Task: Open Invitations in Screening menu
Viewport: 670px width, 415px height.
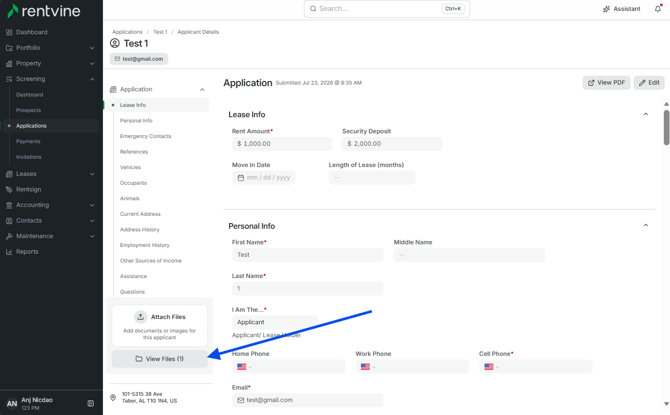Action: click(x=29, y=157)
